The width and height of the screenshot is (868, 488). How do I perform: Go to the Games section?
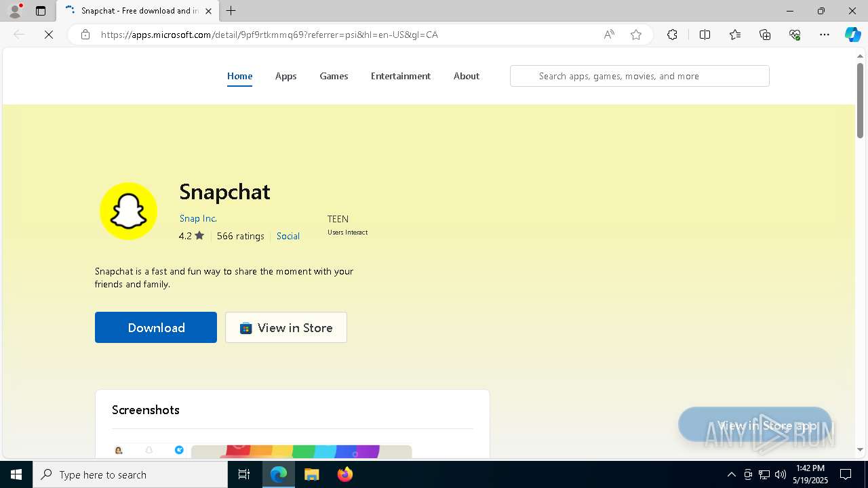[334, 76]
